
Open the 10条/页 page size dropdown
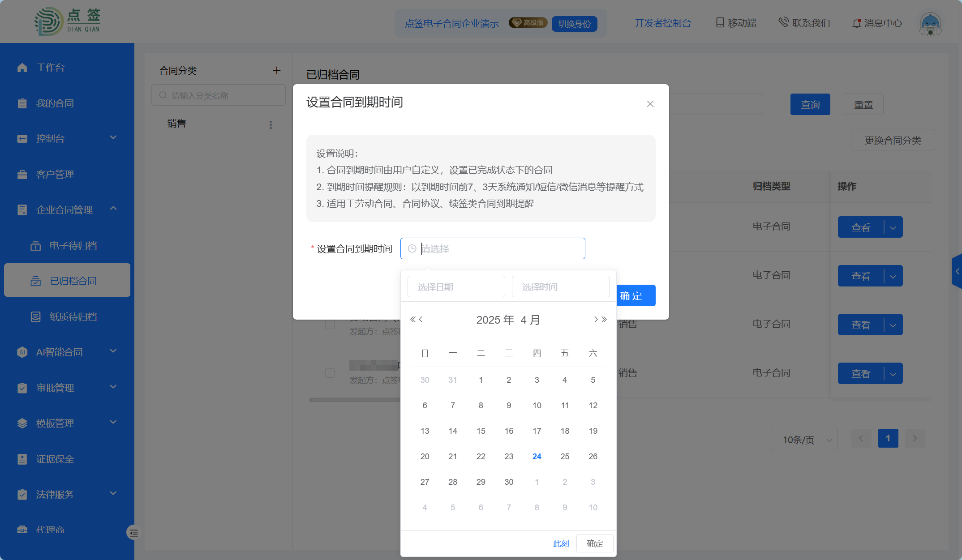(804, 440)
